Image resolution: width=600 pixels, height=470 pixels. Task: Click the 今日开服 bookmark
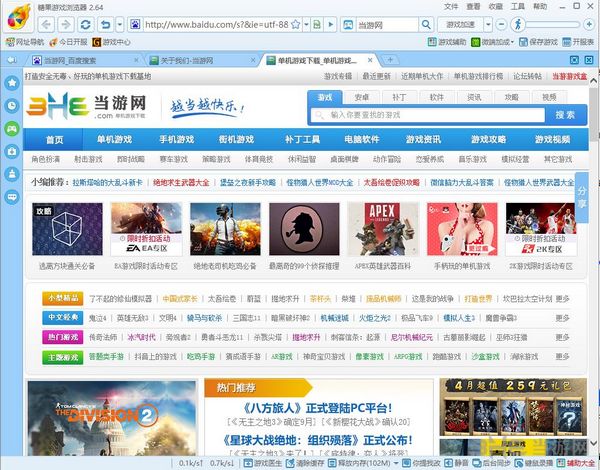tap(68, 42)
